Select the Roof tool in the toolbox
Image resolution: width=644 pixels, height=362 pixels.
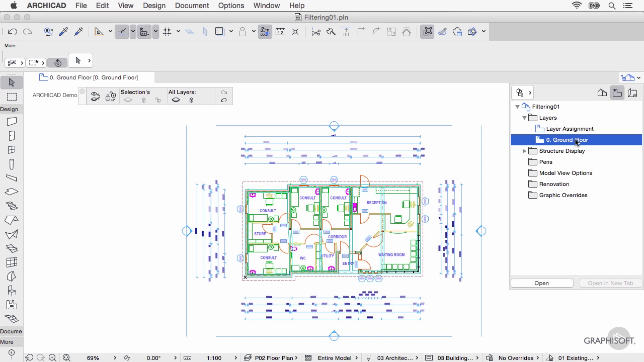(x=12, y=220)
